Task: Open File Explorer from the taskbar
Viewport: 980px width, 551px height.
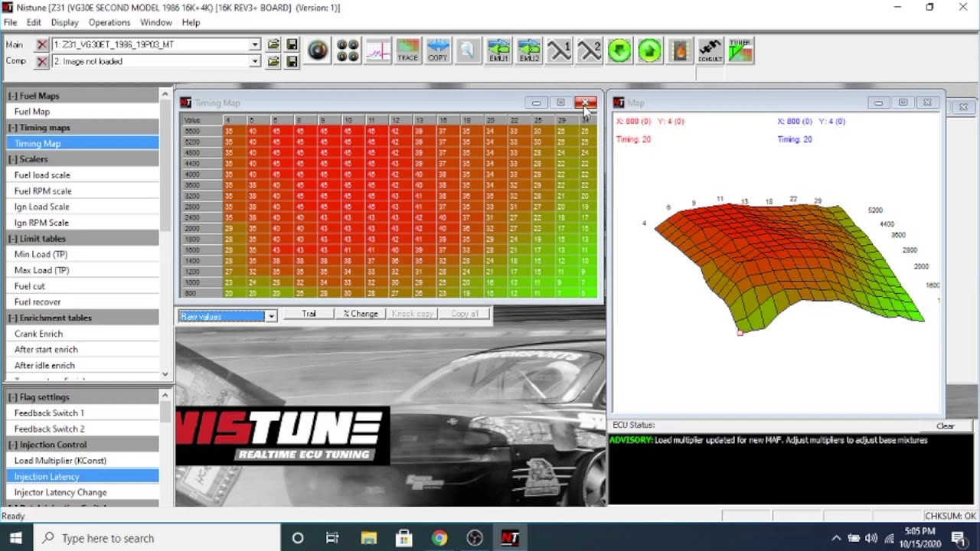Action: pos(369,538)
